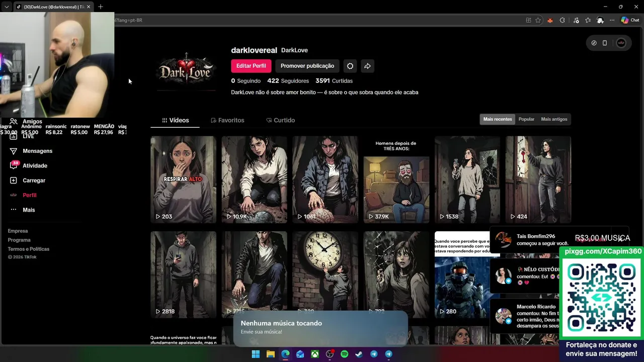The image size is (644, 362).
Task: Click the Promover publicação button
Action: click(x=307, y=66)
